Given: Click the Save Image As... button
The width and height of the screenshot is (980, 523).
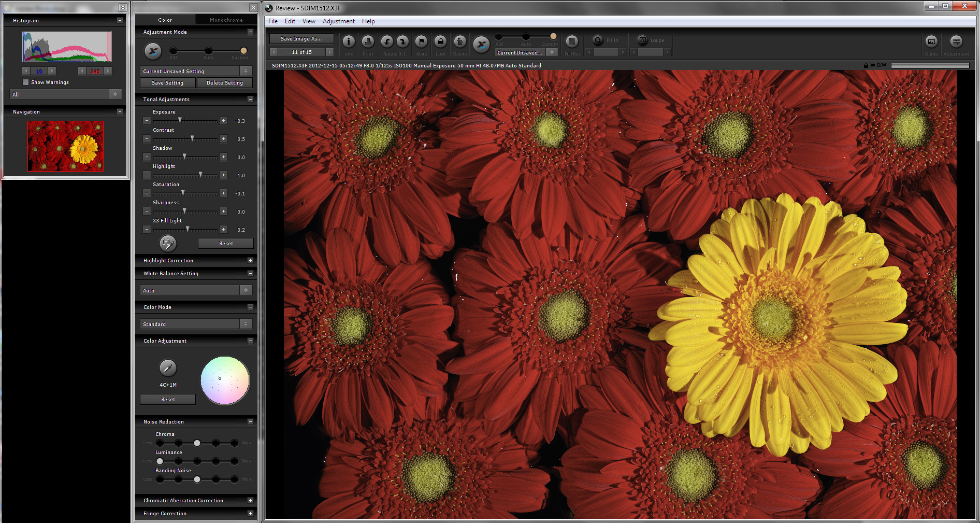Looking at the screenshot, I should pos(301,39).
